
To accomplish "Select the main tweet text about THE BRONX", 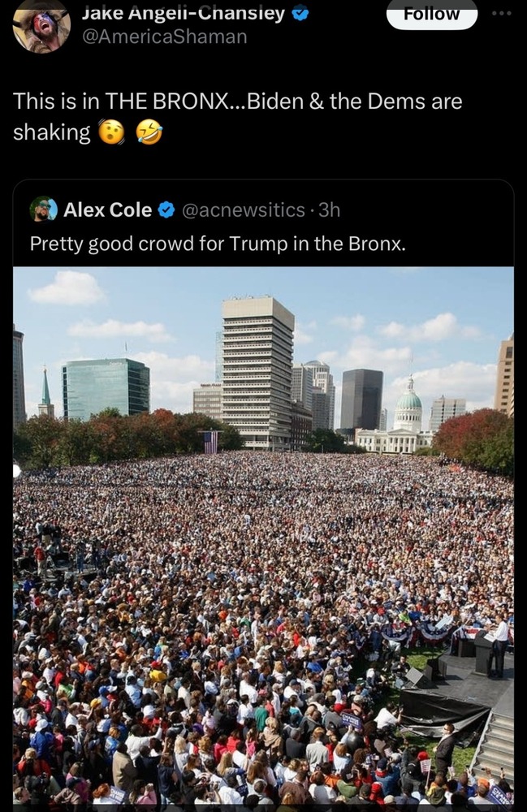I will point(237,116).
